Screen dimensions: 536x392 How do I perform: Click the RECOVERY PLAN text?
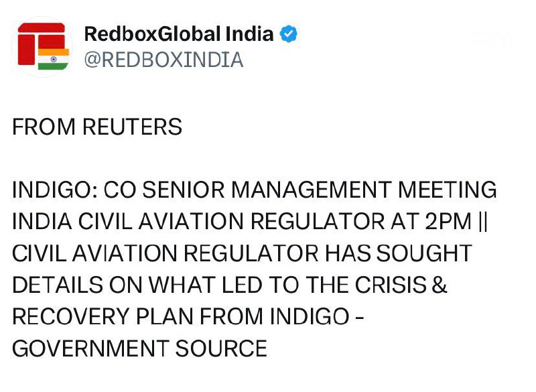coord(117,316)
